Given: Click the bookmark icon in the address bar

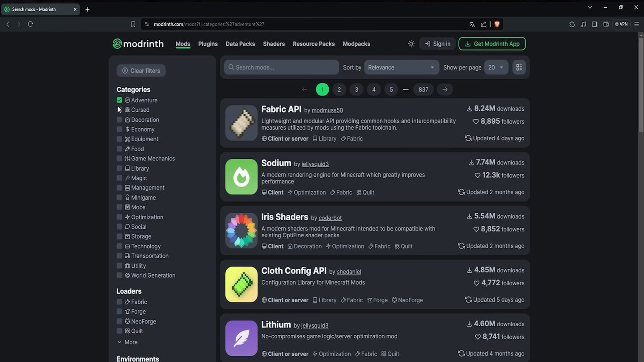Looking at the screenshot, I should [133, 24].
